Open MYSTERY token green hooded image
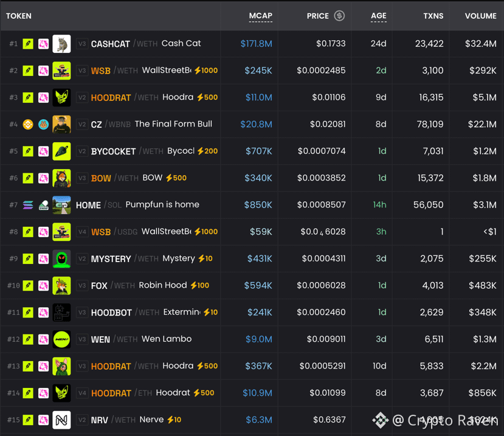 pyautogui.click(x=61, y=258)
